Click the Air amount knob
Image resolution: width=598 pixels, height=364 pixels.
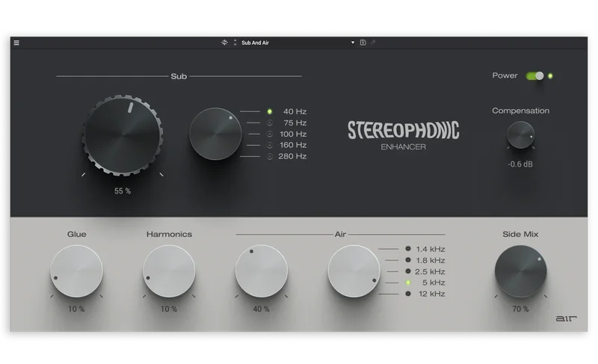point(261,271)
